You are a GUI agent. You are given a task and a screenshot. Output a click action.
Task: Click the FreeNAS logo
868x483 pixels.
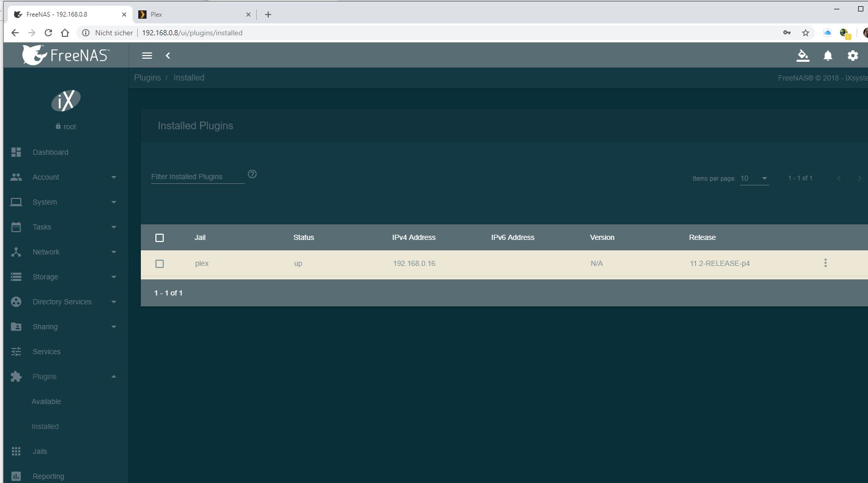tap(66, 55)
